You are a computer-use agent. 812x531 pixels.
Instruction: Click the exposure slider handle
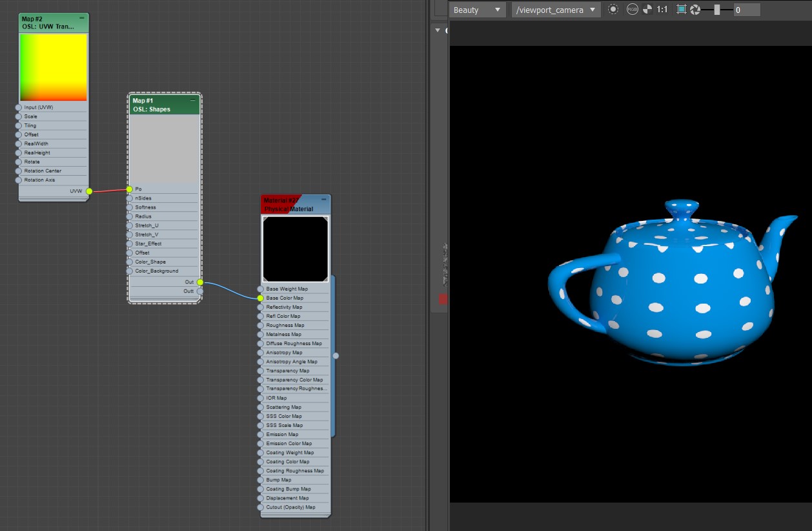716,10
